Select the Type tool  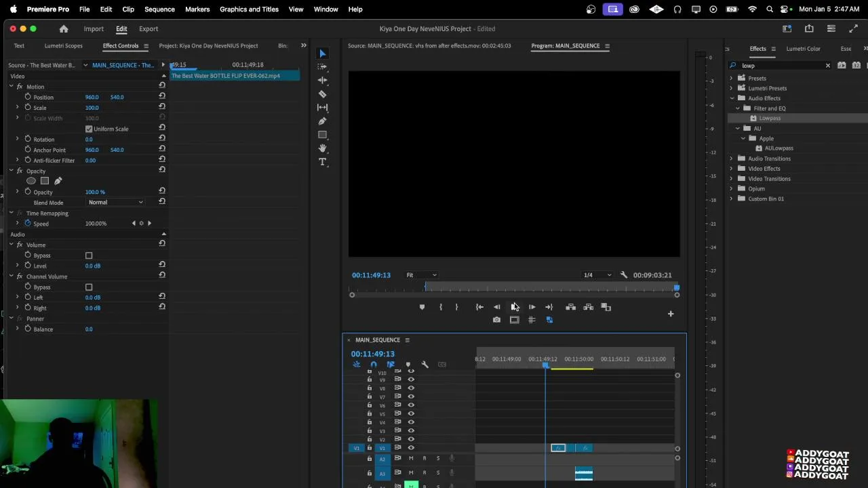(323, 161)
